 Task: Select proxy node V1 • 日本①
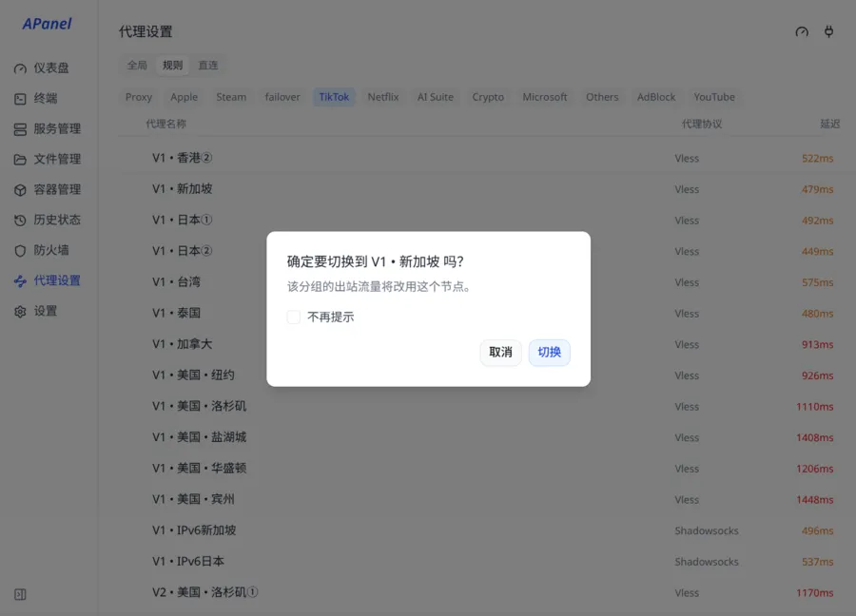(479, 221)
